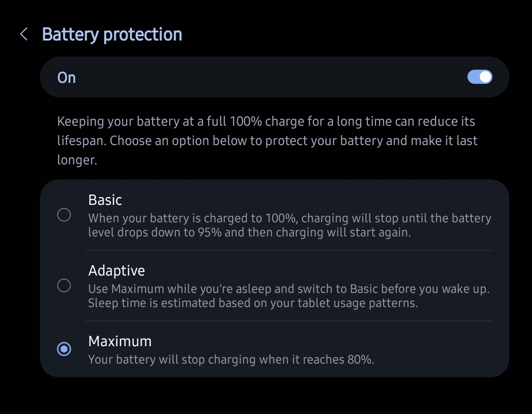Click the On label in the card
The height and width of the screenshot is (414, 532).
pos(66,77)
